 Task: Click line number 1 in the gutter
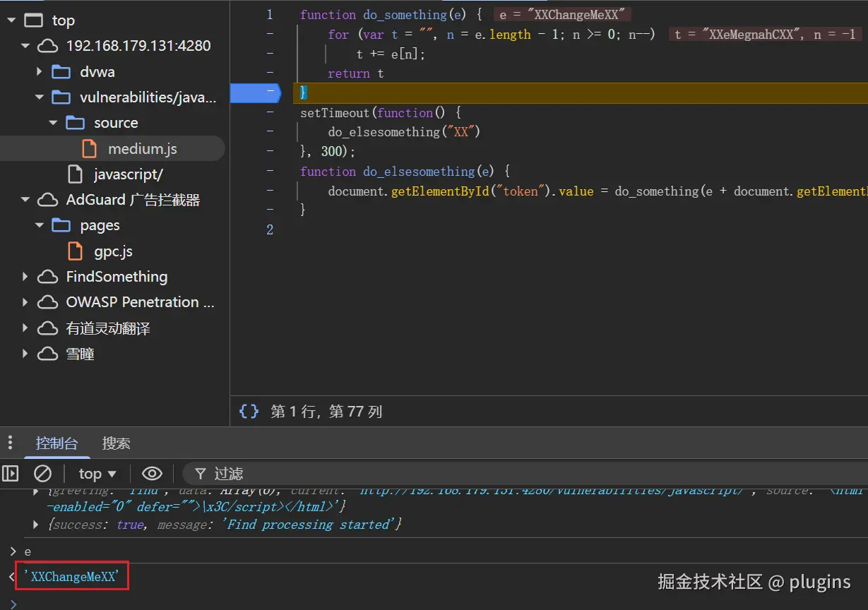tap(269, 14)
